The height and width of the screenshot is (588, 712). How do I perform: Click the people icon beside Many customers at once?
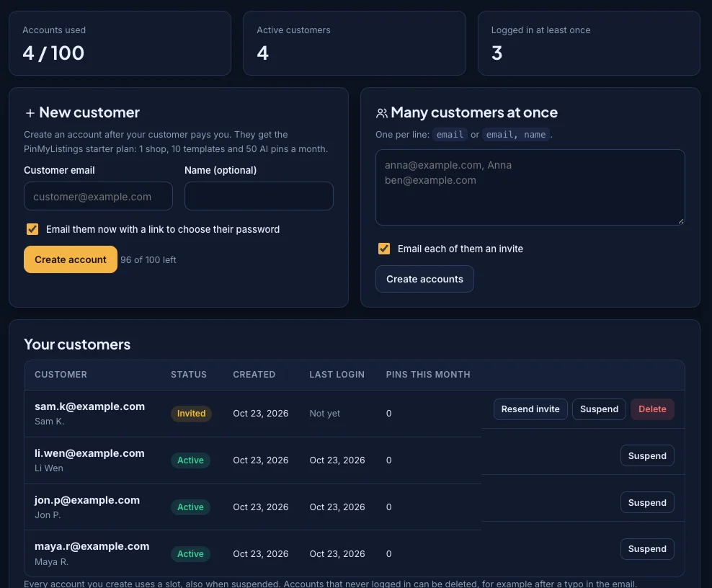coord(381,113)
